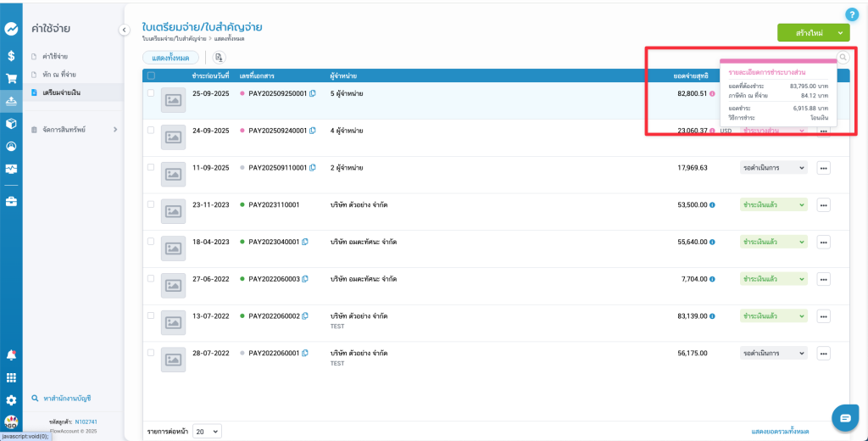Open the apps grid icon in sidebar
The image size is (868, 441).
point(11,377)
